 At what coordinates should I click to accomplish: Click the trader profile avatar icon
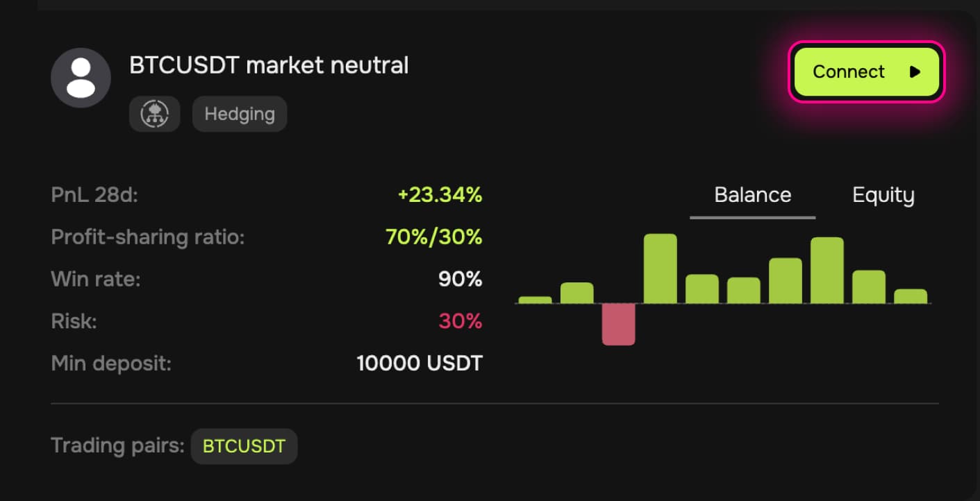point(81,78)
